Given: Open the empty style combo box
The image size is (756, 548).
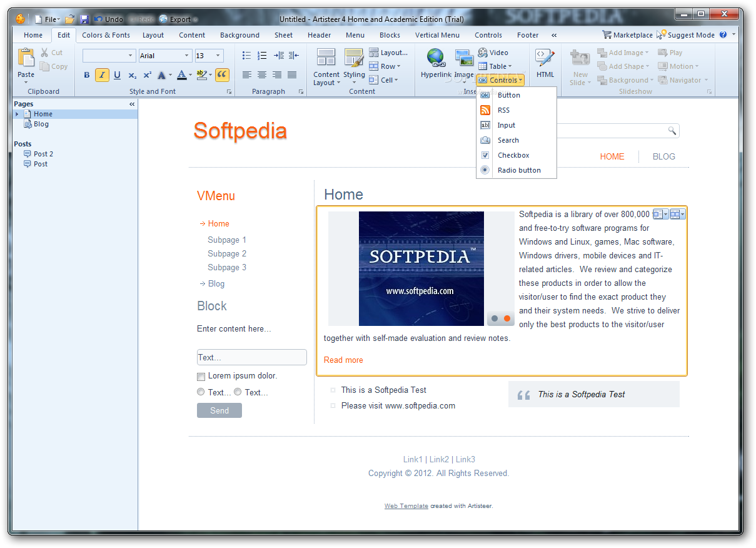Looking at the screenshot, I should [x=109, y=56].
